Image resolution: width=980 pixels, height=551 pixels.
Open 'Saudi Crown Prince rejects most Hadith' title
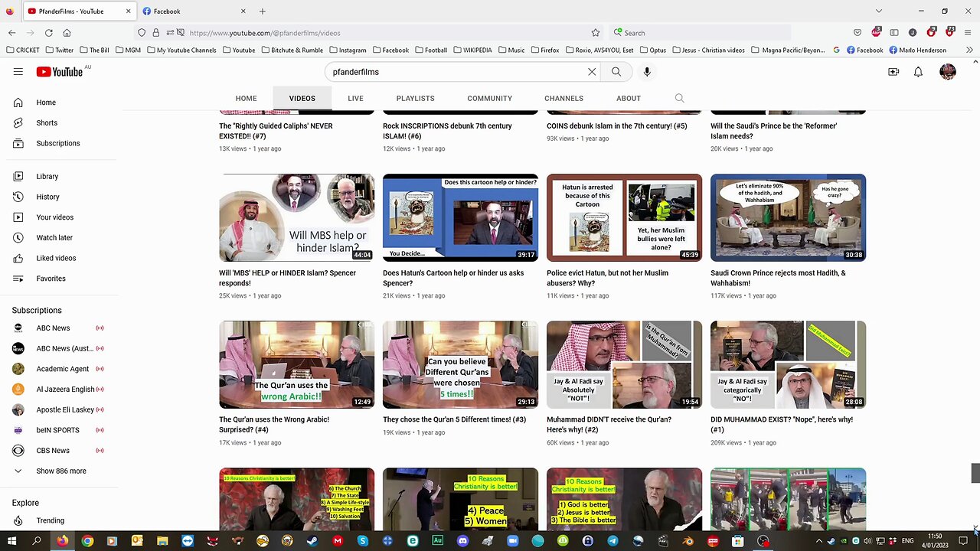(778, 278)
